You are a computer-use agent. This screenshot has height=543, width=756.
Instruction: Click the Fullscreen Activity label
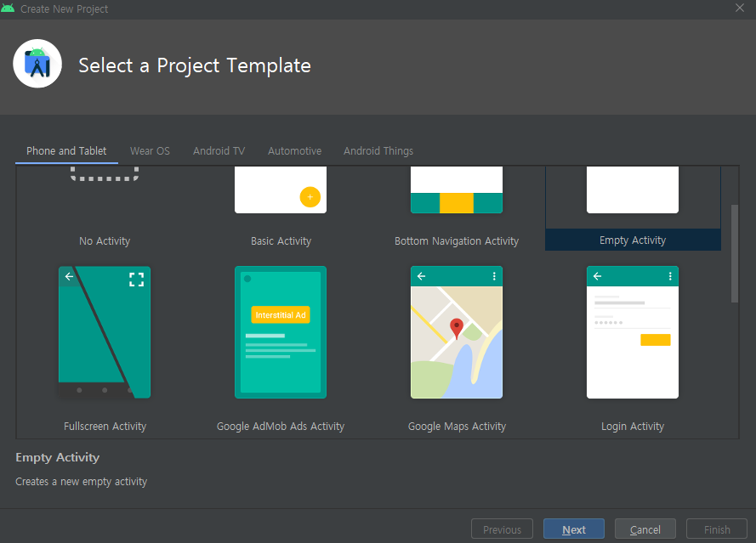point(105,427)
